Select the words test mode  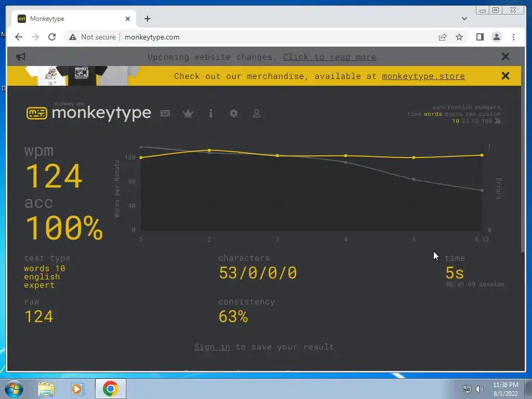tap(433, 114)
